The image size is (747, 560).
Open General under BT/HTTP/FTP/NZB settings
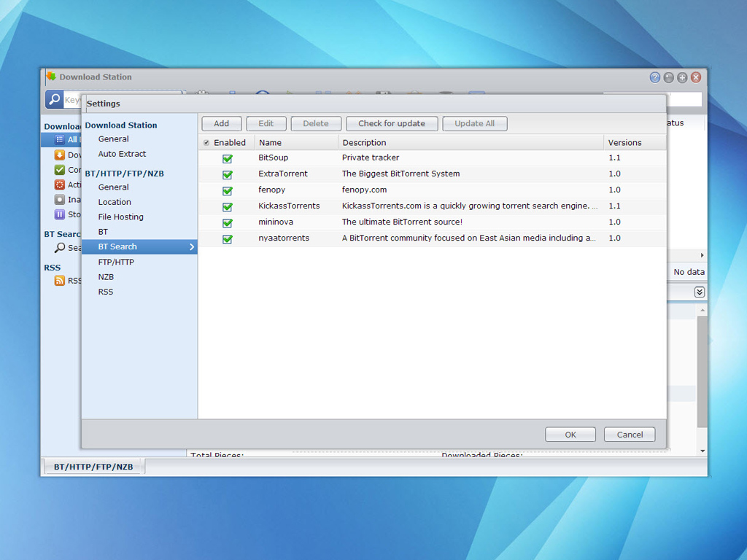pos(113,187)
